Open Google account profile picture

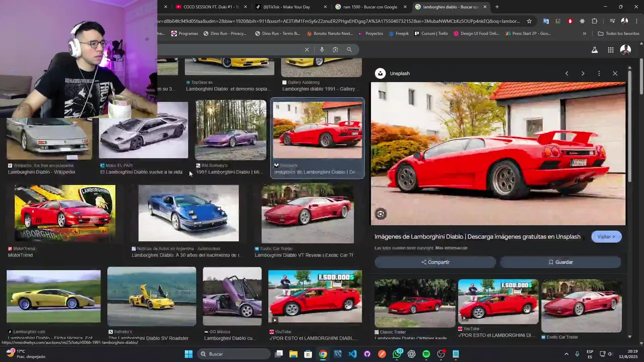[x=625, y=50]
